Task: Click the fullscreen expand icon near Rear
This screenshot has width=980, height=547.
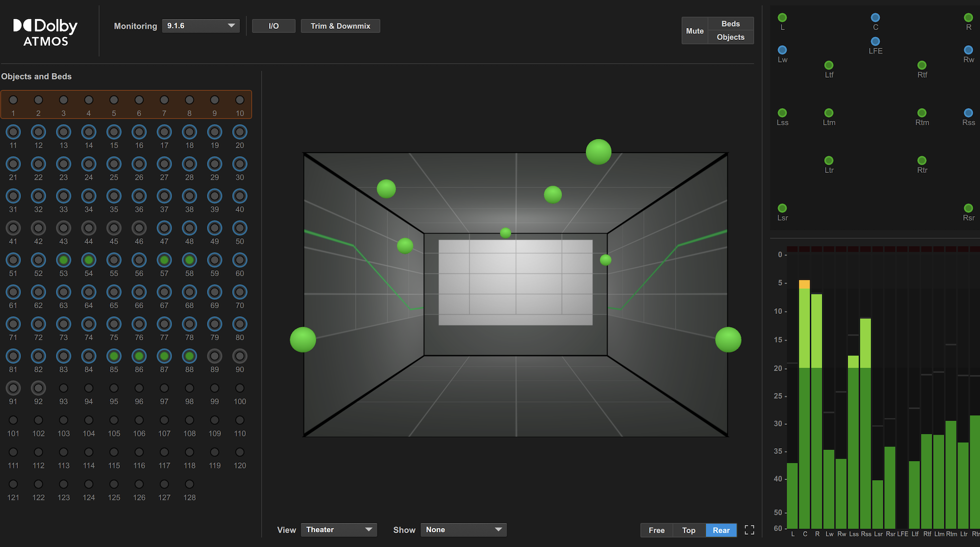Action: click(749, 530)
